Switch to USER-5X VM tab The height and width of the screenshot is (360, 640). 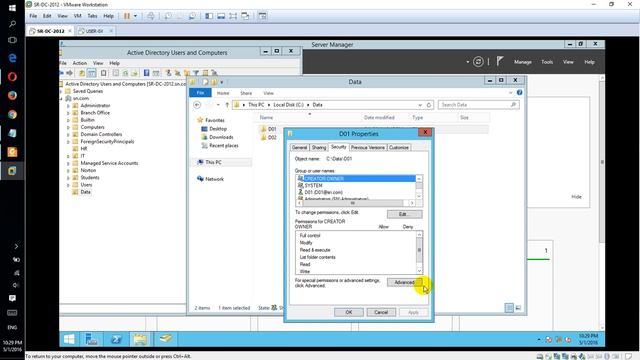point(94,31)
